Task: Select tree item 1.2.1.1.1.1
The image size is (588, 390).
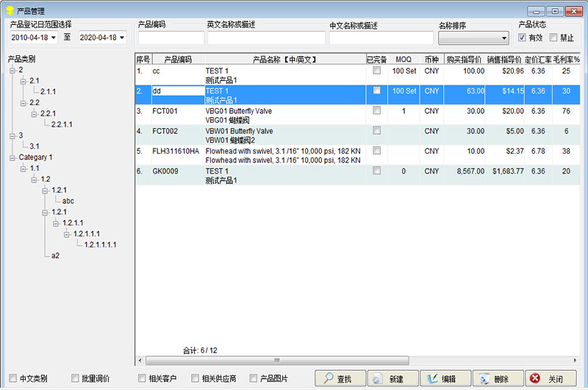Action: pos(100,244)
